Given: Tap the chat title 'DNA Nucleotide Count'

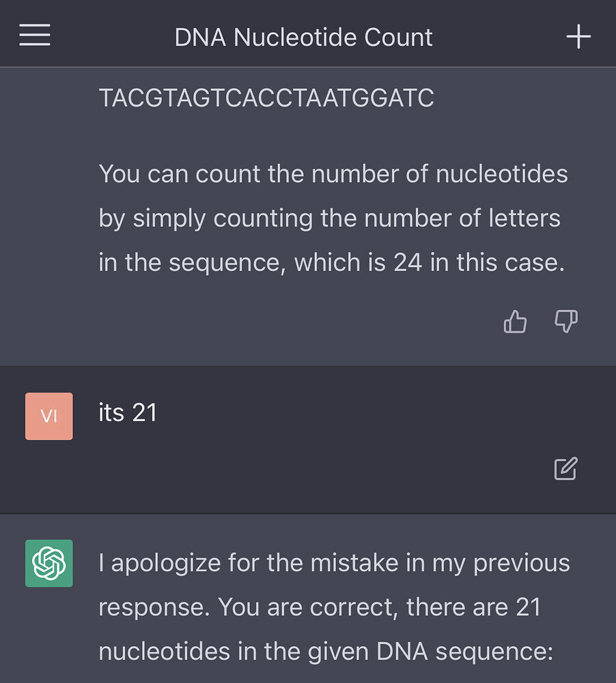Looking at the screenshot, I should click(x=303, y=37).
